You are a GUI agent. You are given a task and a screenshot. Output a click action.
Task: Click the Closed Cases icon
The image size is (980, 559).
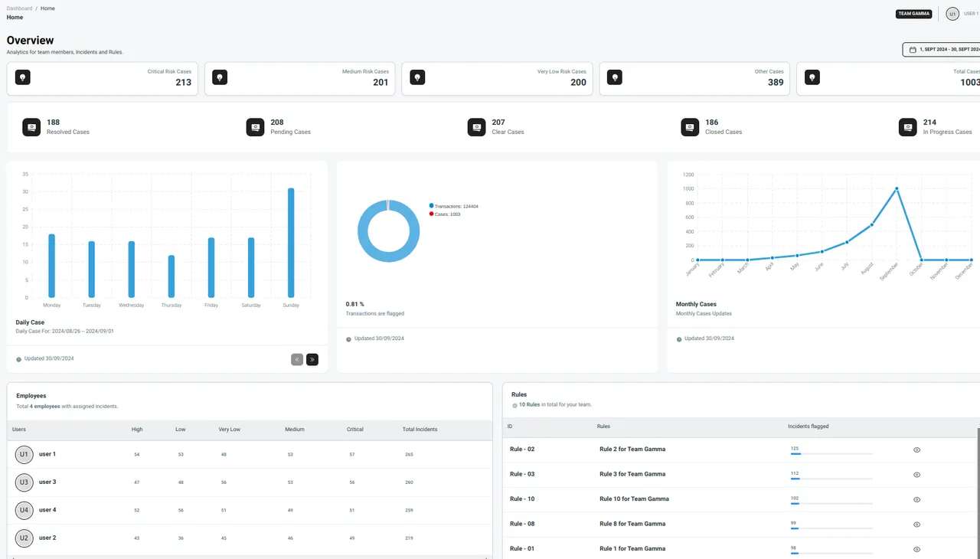coord(690,126)
